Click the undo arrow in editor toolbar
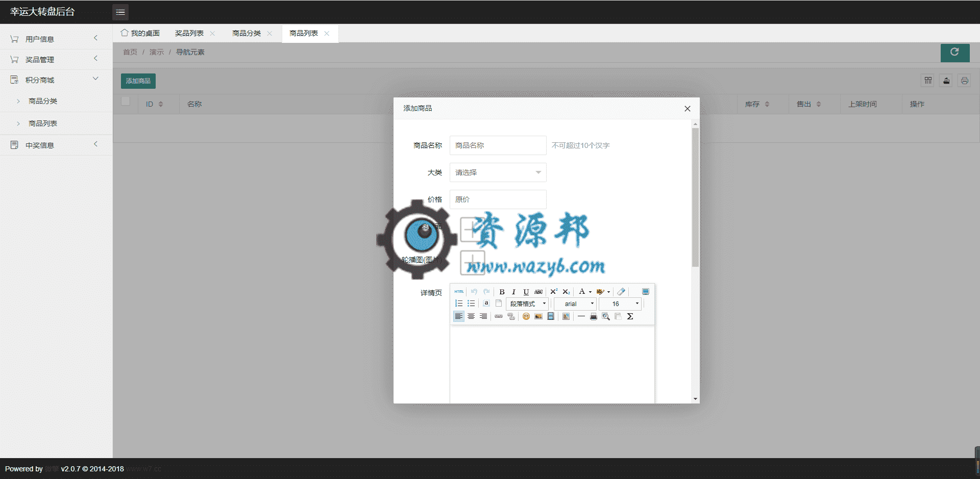980x479 pixels. click(474, 292)
